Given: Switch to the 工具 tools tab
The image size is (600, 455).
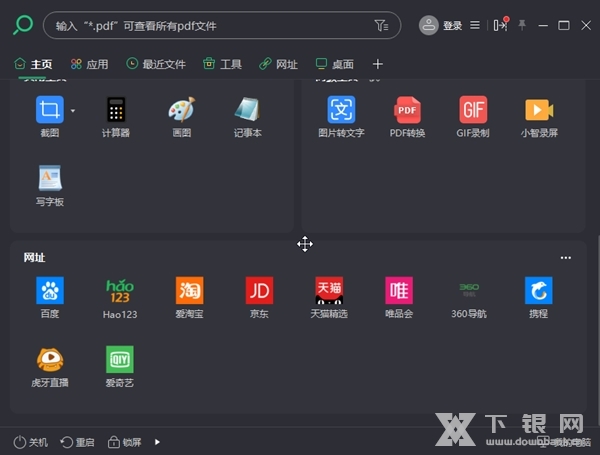Looking at the screenshot, I should (222, 64).
